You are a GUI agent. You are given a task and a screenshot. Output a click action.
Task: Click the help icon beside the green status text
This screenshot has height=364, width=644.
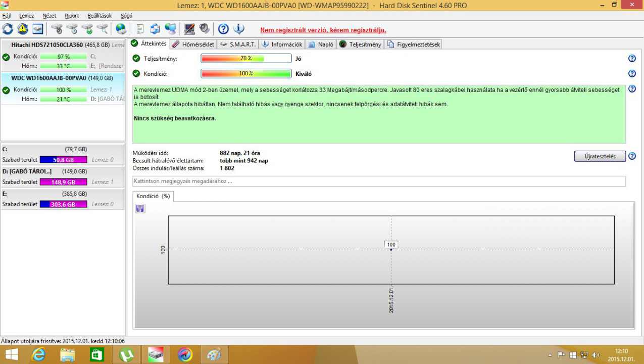tap(632, 89)
